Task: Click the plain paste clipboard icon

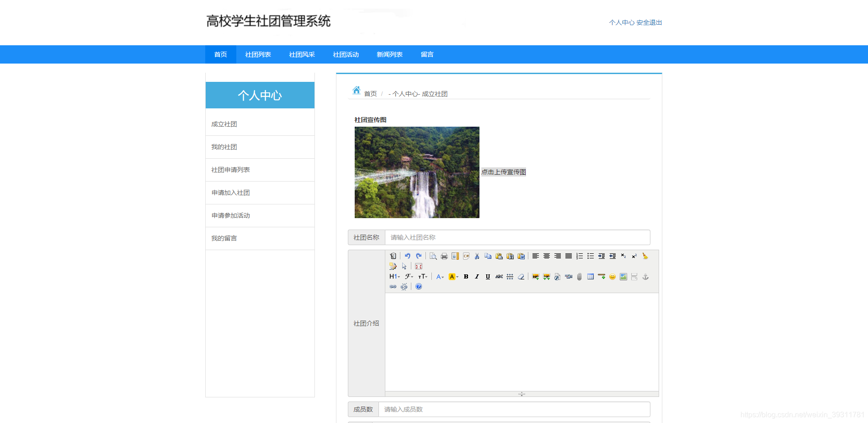Action: point(499,256)
